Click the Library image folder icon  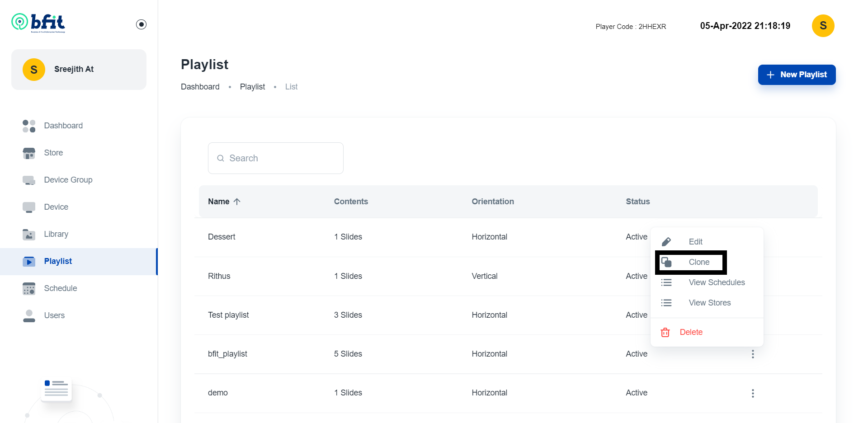pyautogui.click(x=29, y=234)
